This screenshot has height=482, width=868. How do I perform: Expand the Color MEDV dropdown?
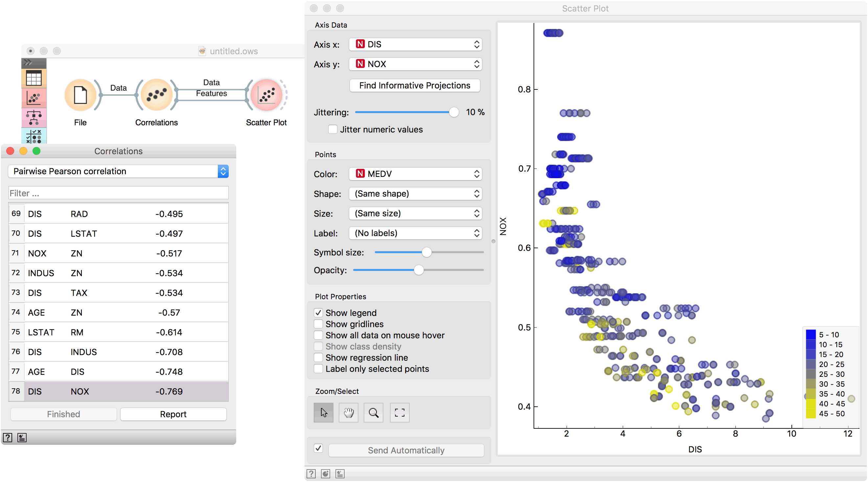tap(415, 174)
